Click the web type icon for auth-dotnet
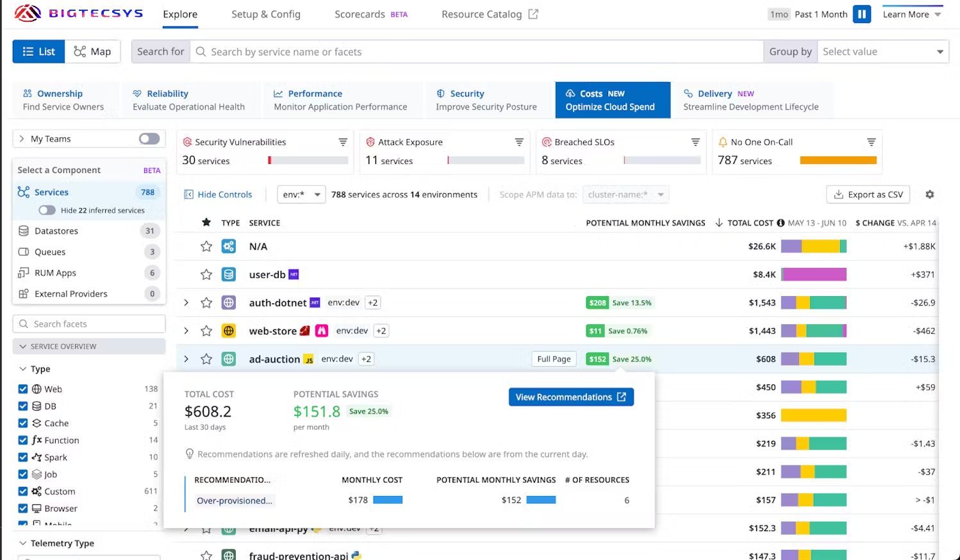Screen dimensions: 960x560 (229, 302)
